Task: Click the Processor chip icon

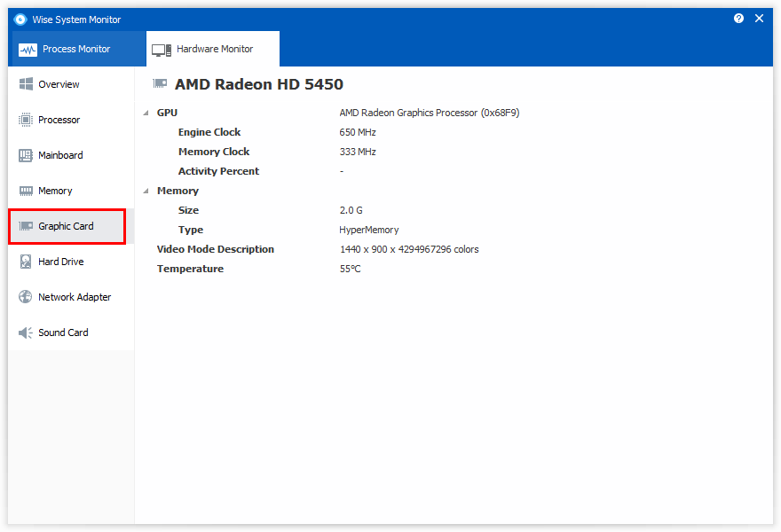Action: (26, 120)
